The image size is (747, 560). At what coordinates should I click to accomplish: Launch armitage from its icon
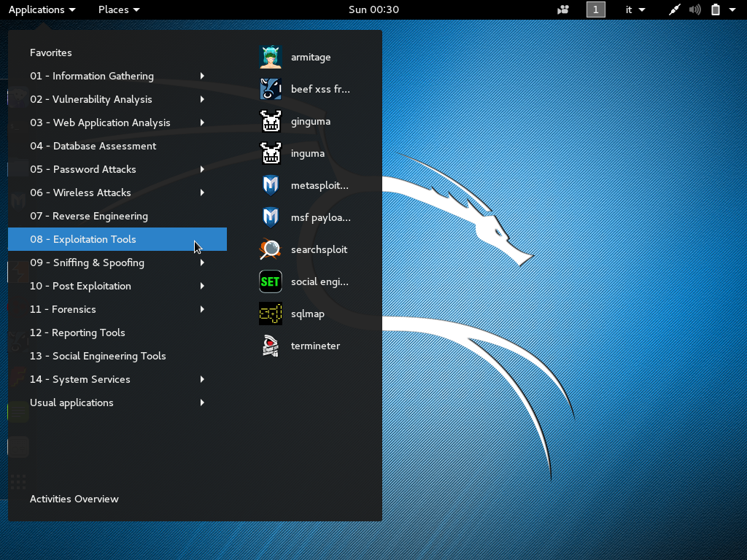coord(271,57)
